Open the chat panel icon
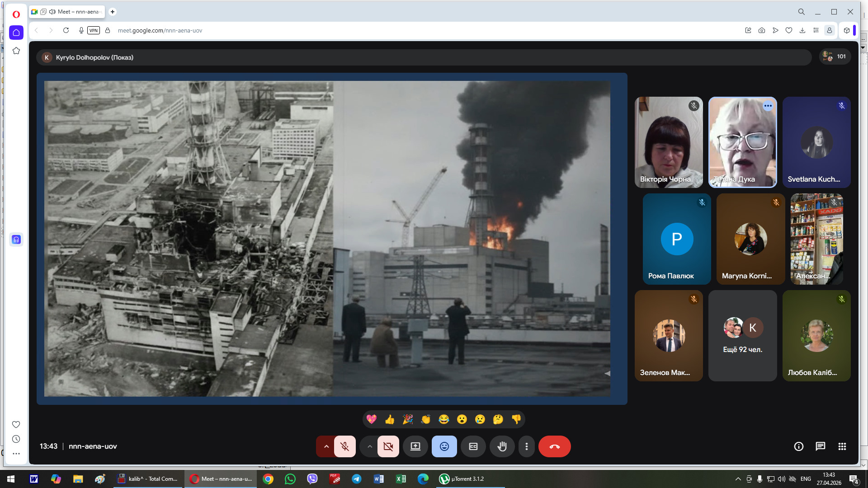 [x=820, y=446]
